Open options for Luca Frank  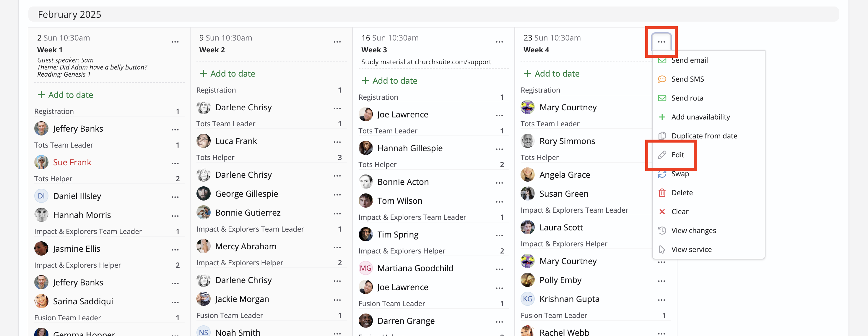click(337, 142)
